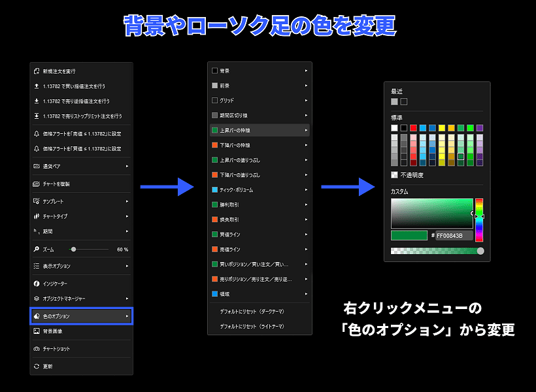Click the 表示オプション list icon

tap(36, 266)
